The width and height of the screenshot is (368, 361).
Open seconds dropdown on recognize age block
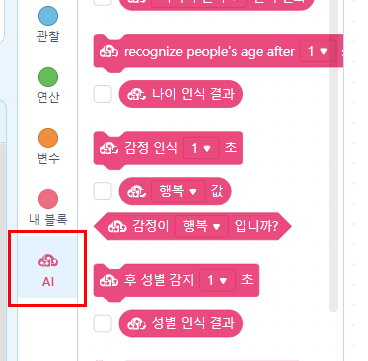pyautogui.click(x=318, y=52)
